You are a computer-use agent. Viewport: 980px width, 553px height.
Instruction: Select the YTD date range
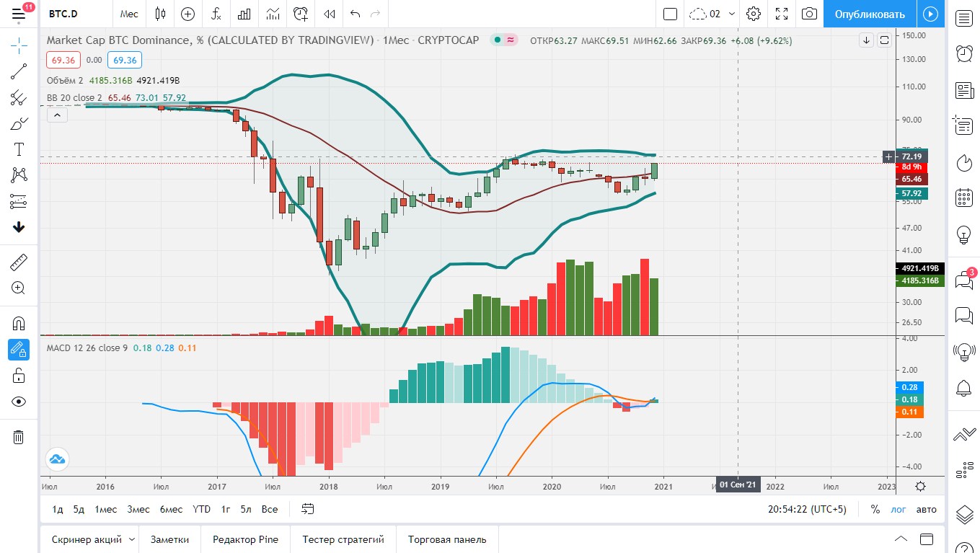202,509
